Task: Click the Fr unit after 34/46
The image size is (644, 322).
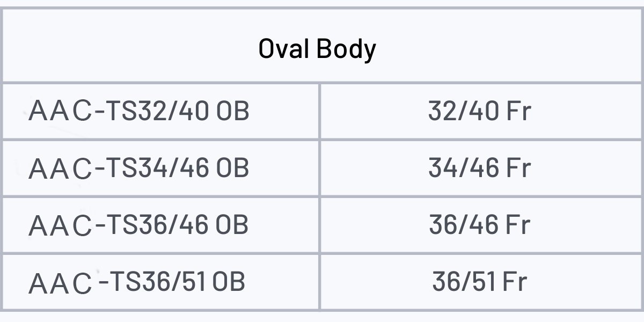Action: click(518, 167)
